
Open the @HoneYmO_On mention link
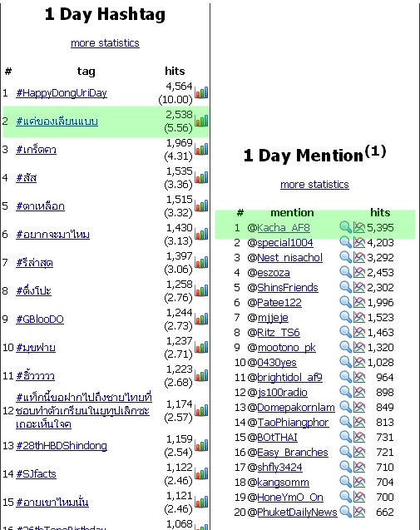point(290,498)
